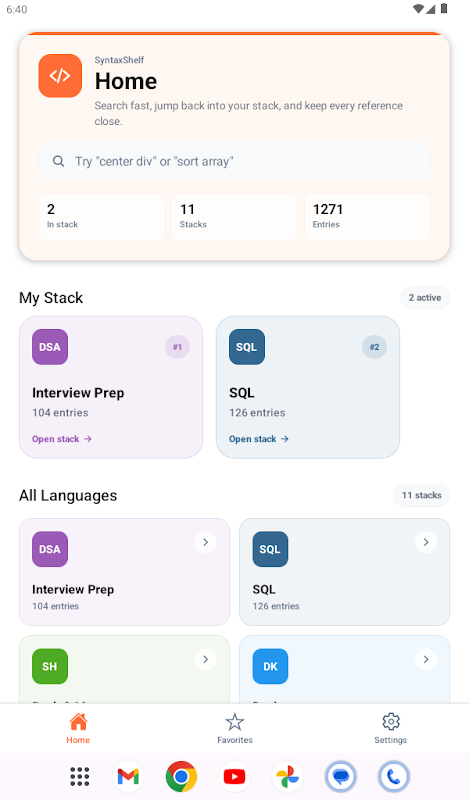469x800 pixels.
Task: Open stack link for Interview Prep
Action: pos(62,439)
